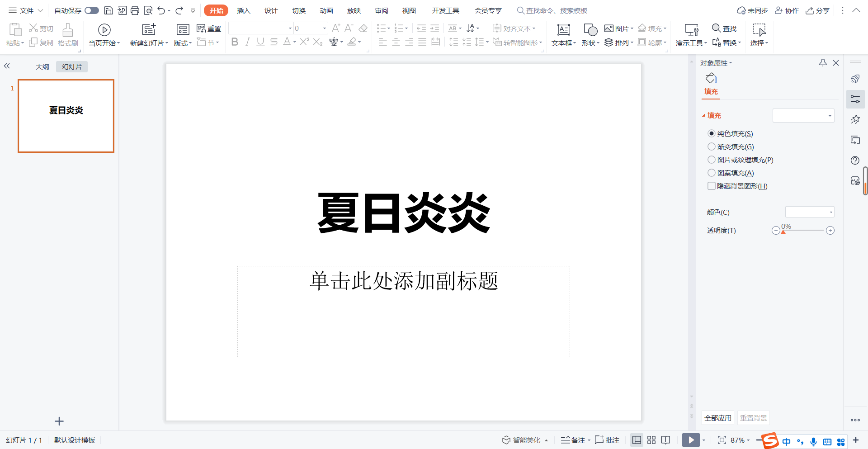
Task: Clear formatting eraser icon
Action: pyautogui.click(x=363, y=28)
